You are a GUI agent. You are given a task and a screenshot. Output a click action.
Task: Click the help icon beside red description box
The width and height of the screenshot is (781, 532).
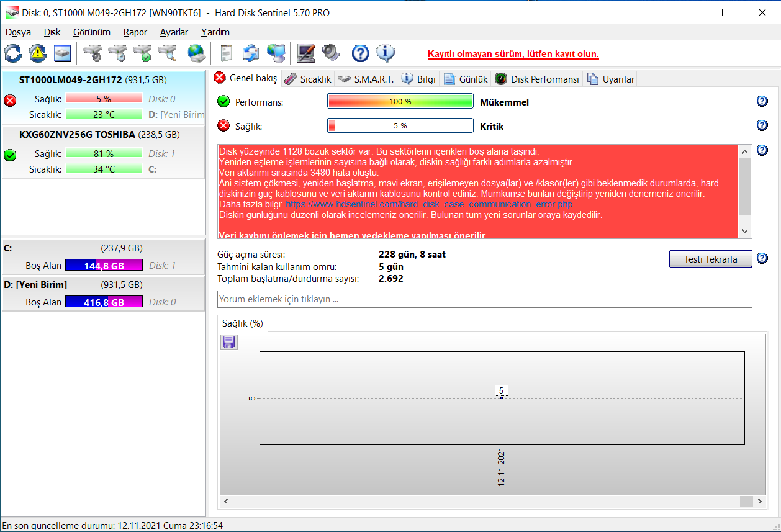762,150
